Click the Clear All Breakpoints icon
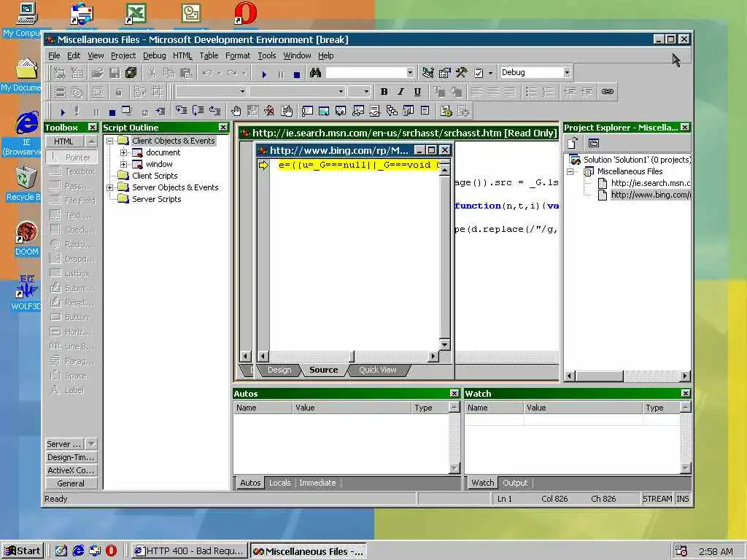This screenshot has width=747, height=560. click(269, 111)
